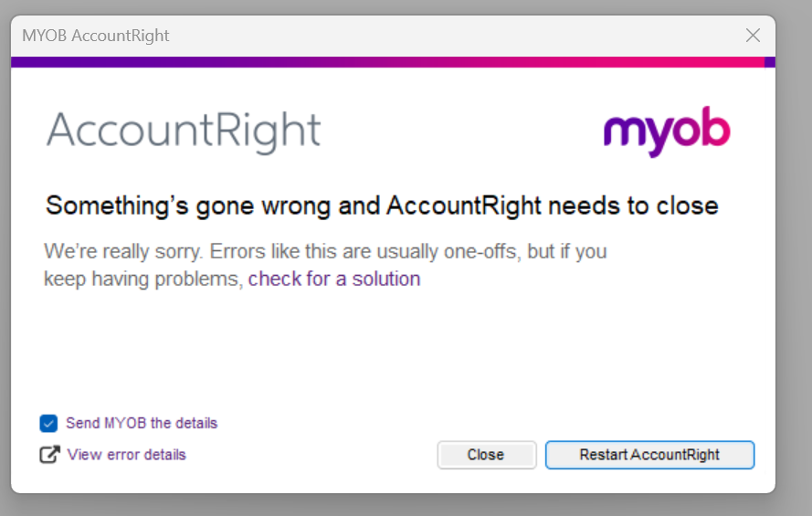The height and width of the screenshot is (516, 812).
Task: Click the gray background outside the dialog
Action: [793, 274]
